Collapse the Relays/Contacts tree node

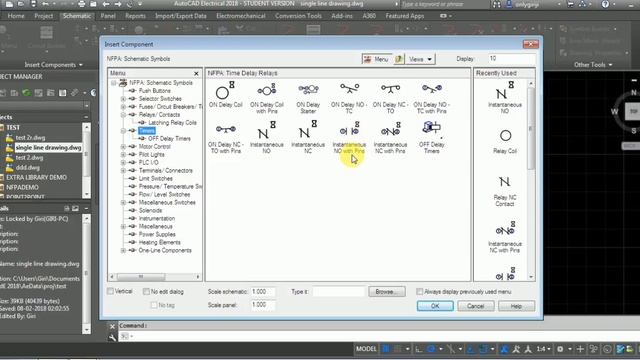123,115
